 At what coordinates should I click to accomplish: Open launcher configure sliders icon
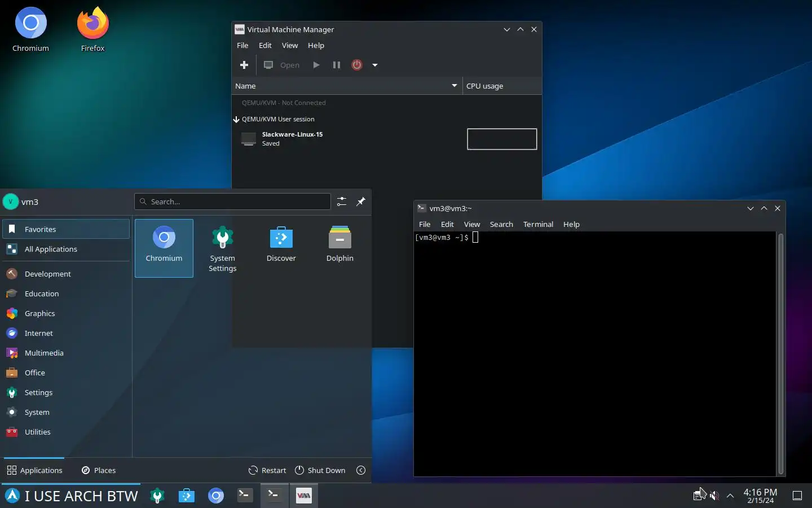pyautogui.click(x=342, y=202)
